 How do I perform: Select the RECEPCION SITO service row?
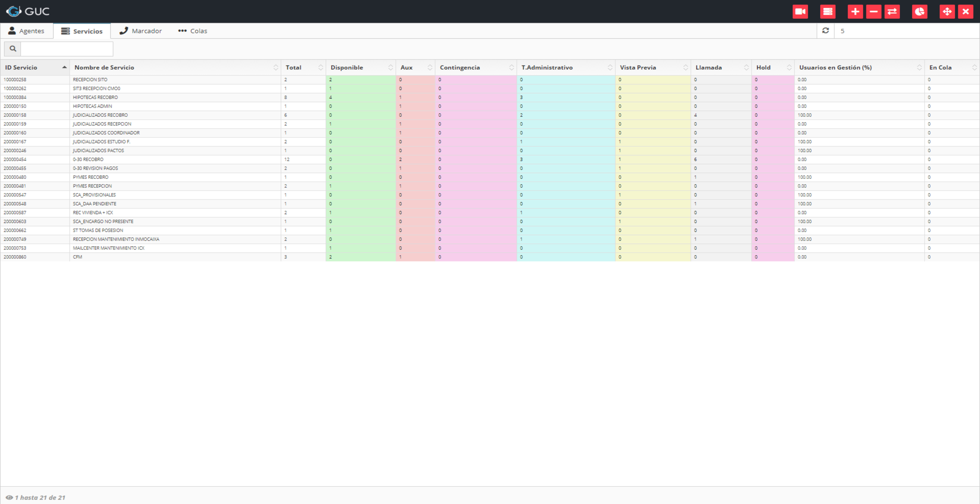(x=490, y=80)
